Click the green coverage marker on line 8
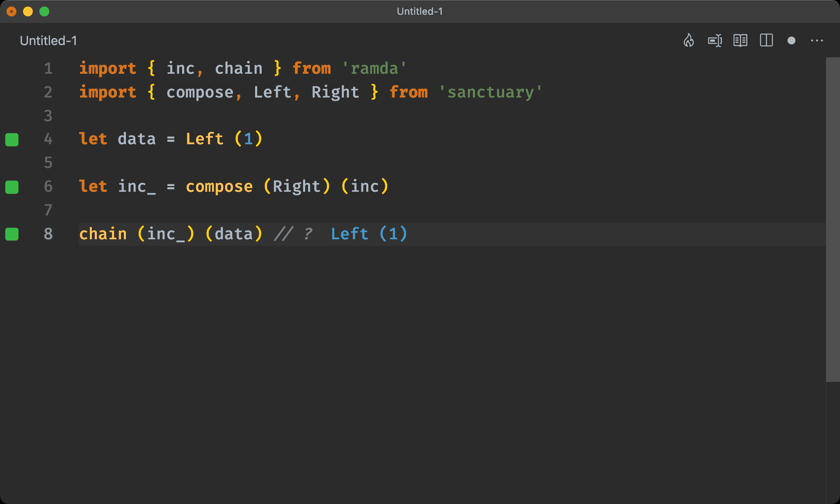 (12, 234)
